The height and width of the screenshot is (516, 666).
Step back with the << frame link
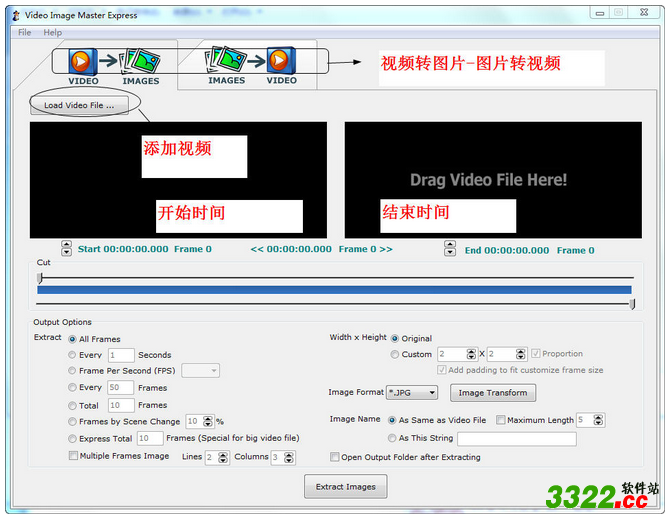(x=257, y=249)
